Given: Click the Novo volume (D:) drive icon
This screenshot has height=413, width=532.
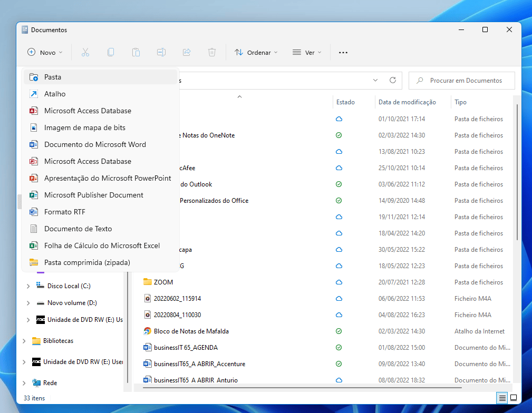Looking at the screenshot, I should (x=40, y=303).
